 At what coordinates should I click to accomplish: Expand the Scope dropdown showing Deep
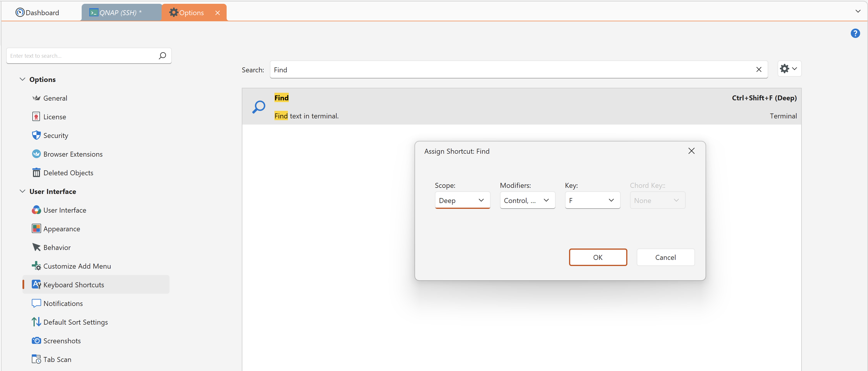pyautogui.click(x=462, y=200)
